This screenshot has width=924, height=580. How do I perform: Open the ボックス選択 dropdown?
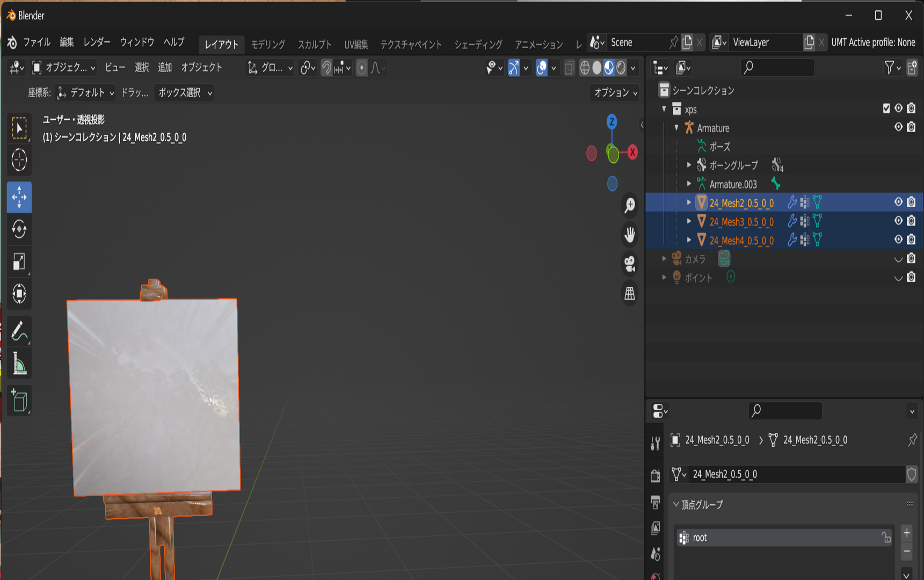(x=184, y=92)
